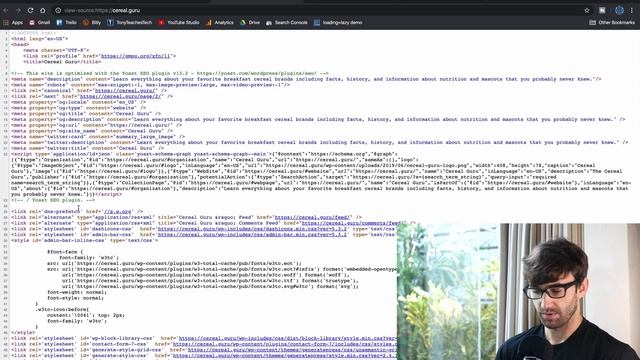Open the Analytics bookmark

220,22
